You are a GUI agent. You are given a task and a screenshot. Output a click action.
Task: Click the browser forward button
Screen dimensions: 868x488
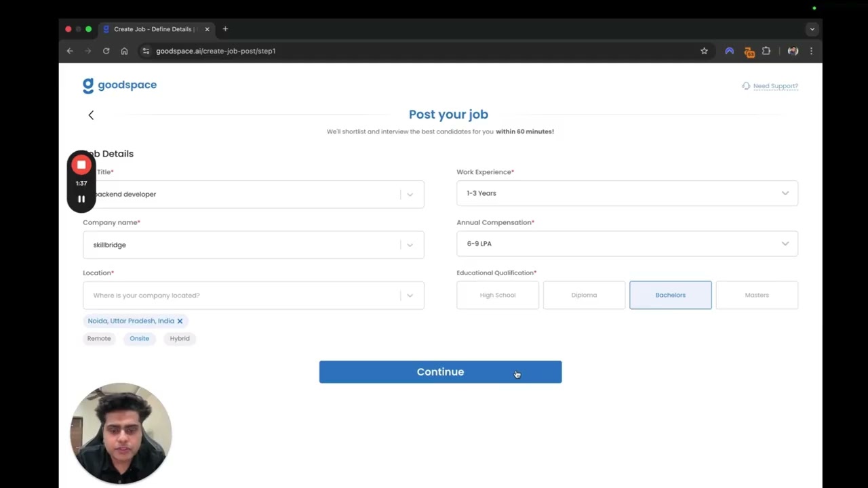pos(87,51)
